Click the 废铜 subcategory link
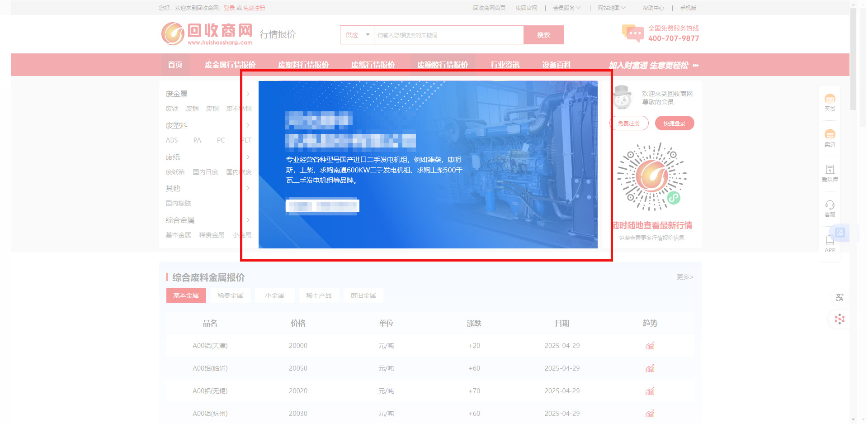The height and width of the screenshot is (424, 868). 192,109
